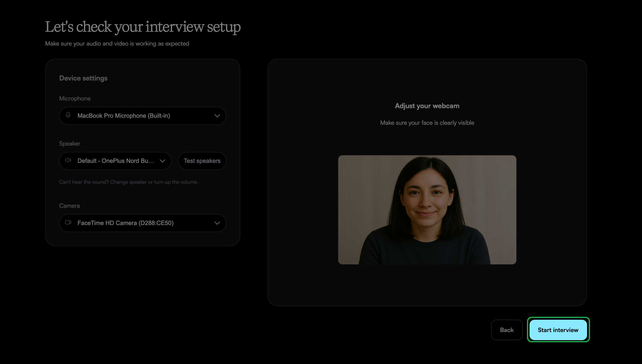This screenshot has height=364, width=642.
Task: Click the microphone icon in the Microphone field
Action: [x=68, y=115]
